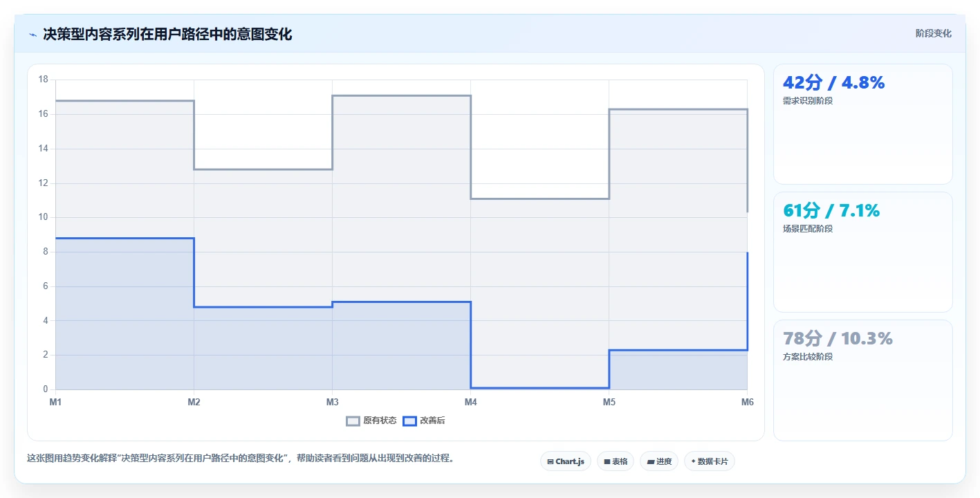980x498 pixels.
Task: Select the 数据卡片 tag chip
Action: click(709, 461)
